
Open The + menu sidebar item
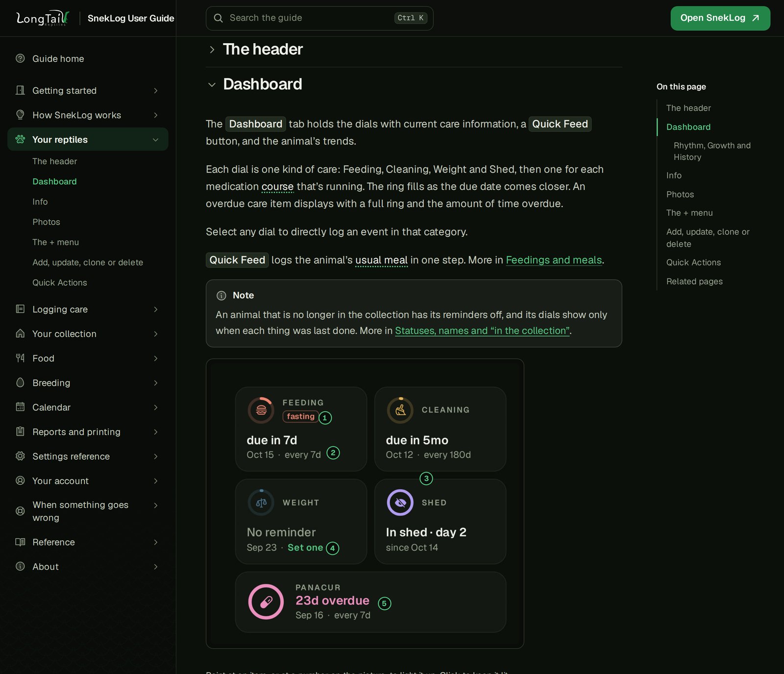[55, 242]
